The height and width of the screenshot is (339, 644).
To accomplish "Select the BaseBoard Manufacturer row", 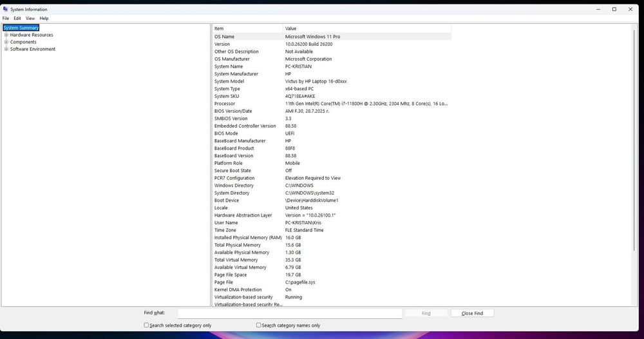I will click(x=332, y=140).
